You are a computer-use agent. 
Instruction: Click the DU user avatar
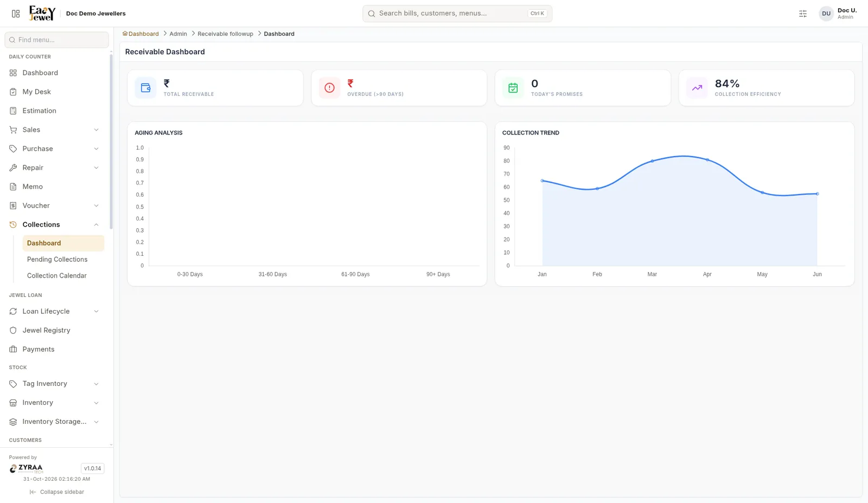click(x=826, y=14)
